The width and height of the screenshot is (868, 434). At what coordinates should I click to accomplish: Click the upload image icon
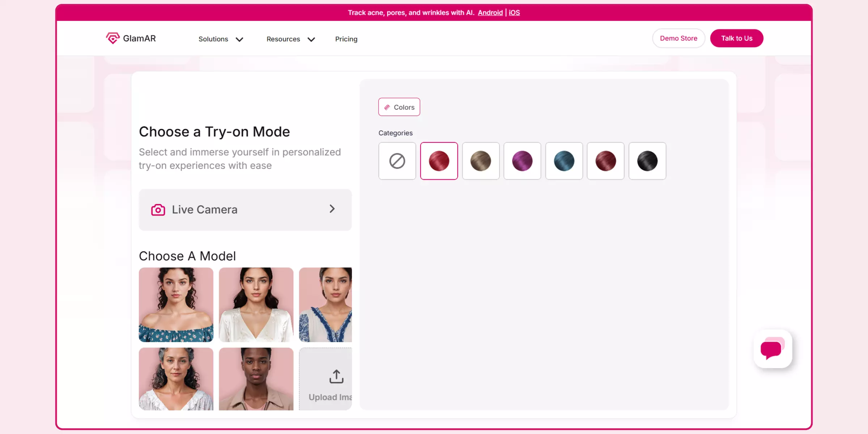[336, 376]
